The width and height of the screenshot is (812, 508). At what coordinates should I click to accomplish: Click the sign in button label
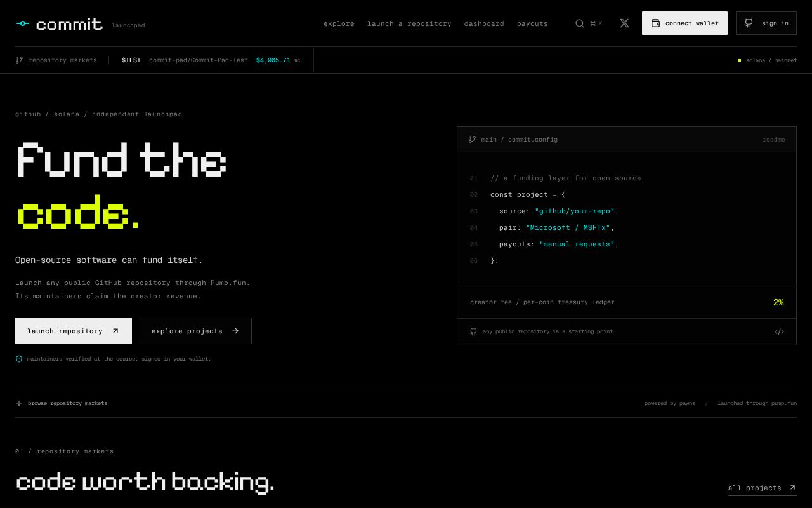click(775, 23)
